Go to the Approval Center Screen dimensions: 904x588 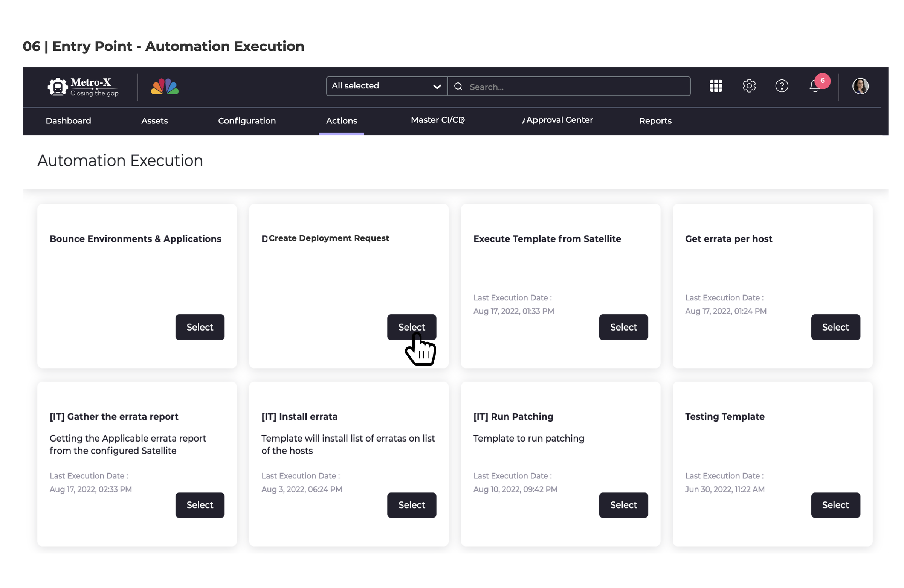[x=559, y=120]
